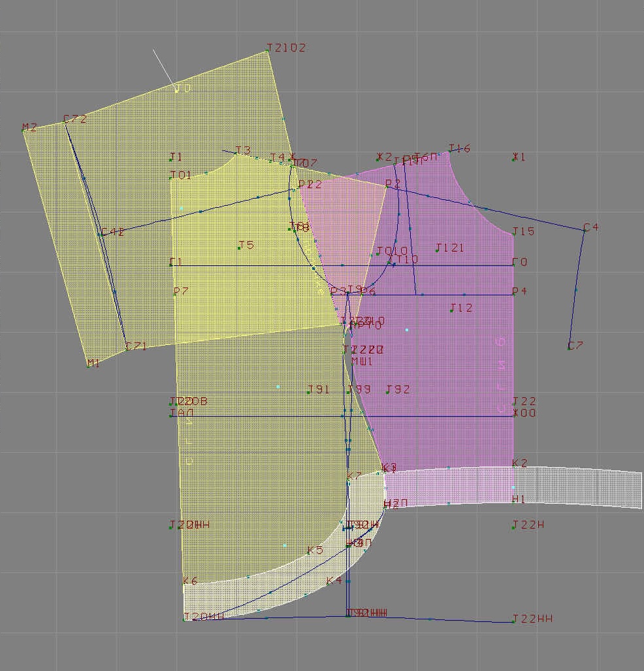Click point C4 on the outer right
644x671 pixels.
(x=585, y=230)
